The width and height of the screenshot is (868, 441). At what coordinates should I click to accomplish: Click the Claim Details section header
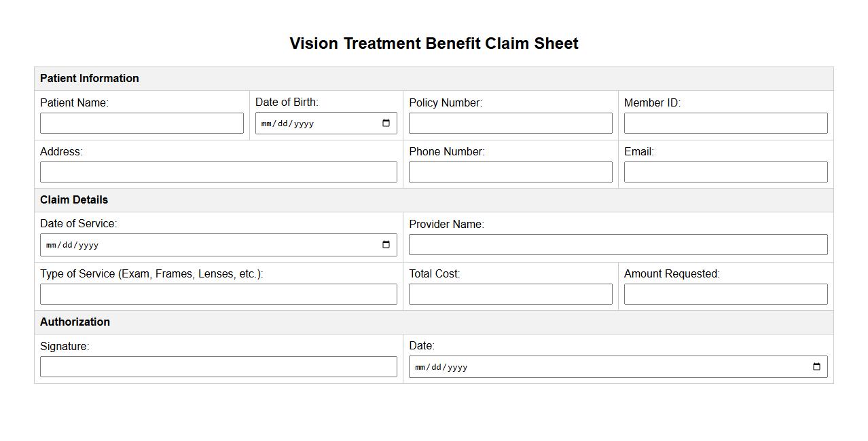(74, 200)
